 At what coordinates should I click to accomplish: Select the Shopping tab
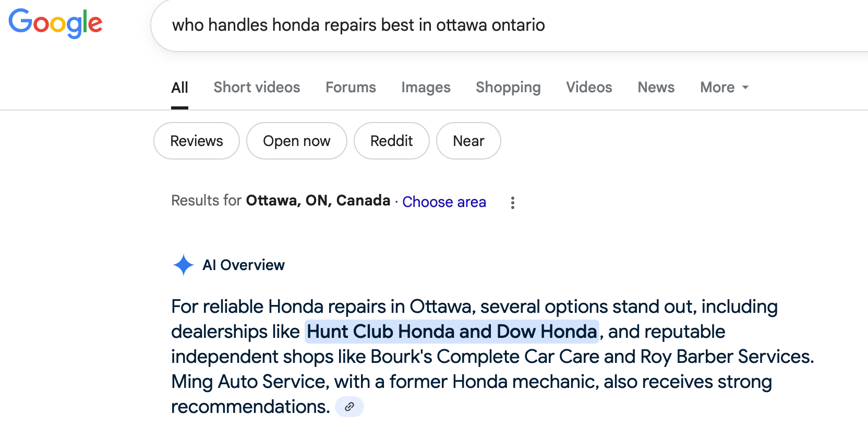pos(508,87)
